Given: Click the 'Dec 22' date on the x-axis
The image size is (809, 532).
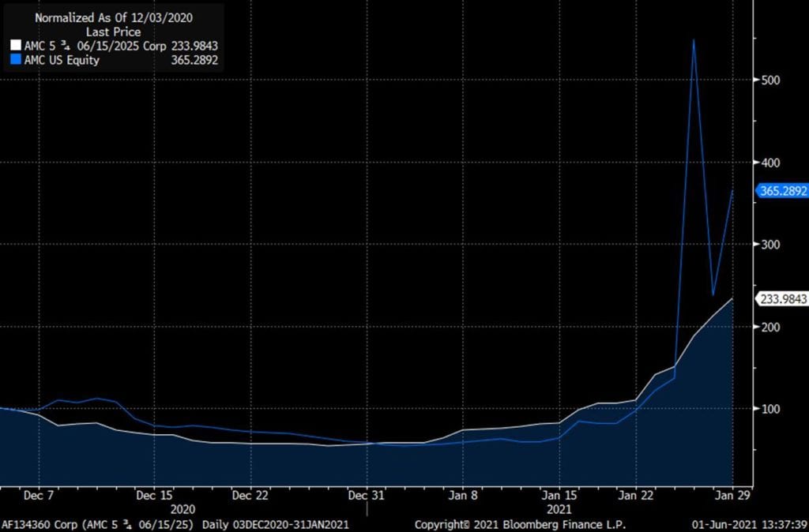Looking at the screenshot, I should (250, 496).
